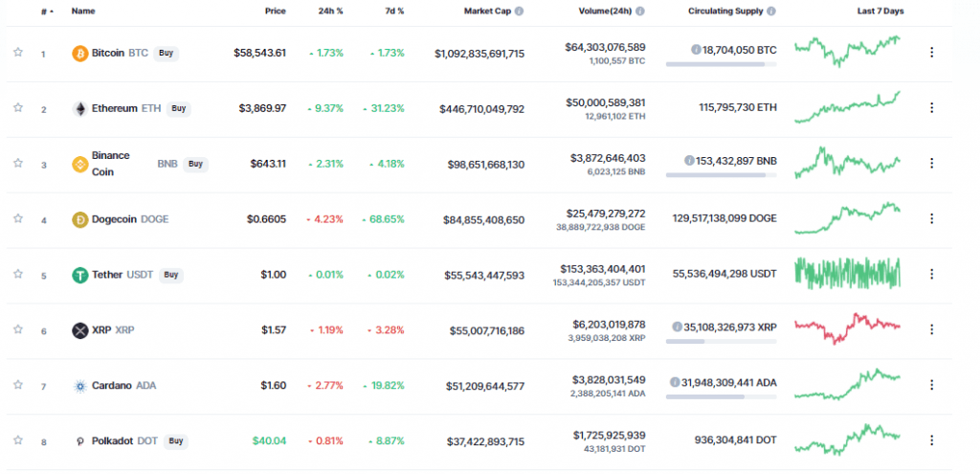Open the more options menu for Cardano
Viewport: 980px width, 474px height.
931,385
